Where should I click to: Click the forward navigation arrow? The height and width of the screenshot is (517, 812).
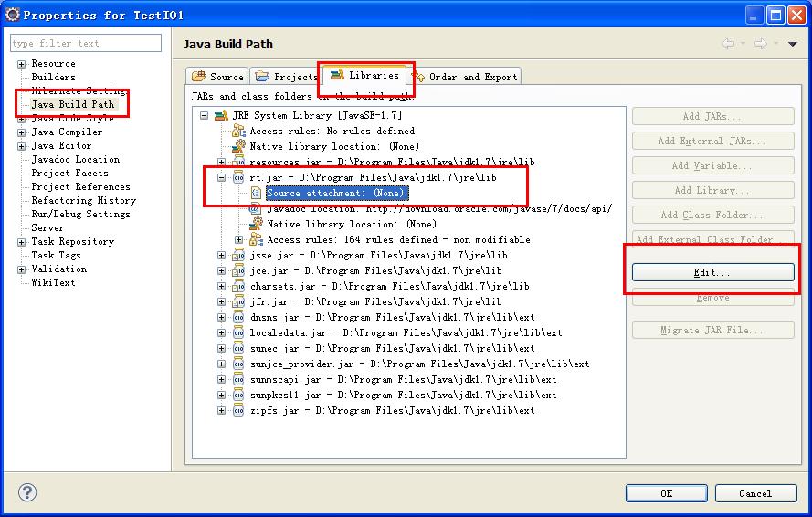(x=760, y=44)
